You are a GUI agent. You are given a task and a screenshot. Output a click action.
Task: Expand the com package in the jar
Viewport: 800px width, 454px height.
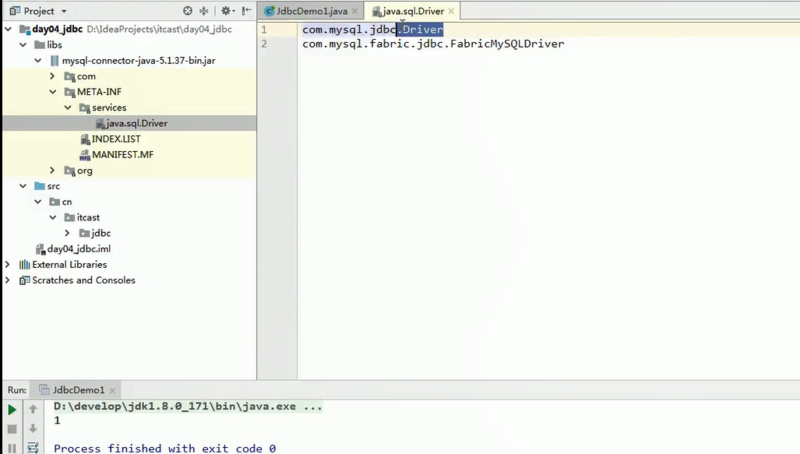pyautogui.click(x=53, y=76)
